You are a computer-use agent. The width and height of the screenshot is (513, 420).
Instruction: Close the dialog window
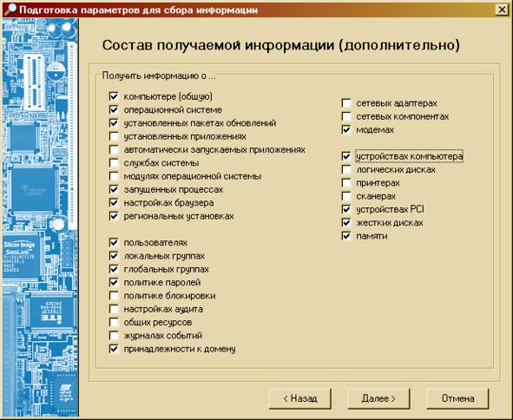(502, 10)
